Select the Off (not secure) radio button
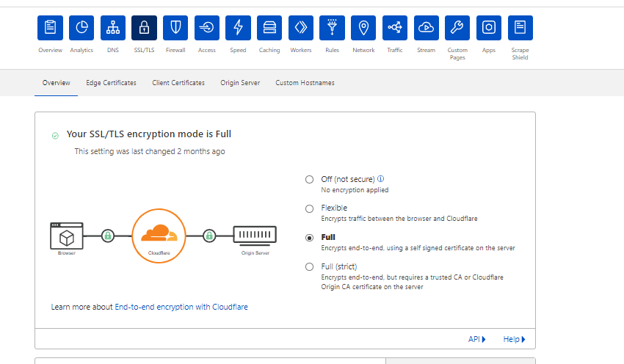 click(309, 179)
